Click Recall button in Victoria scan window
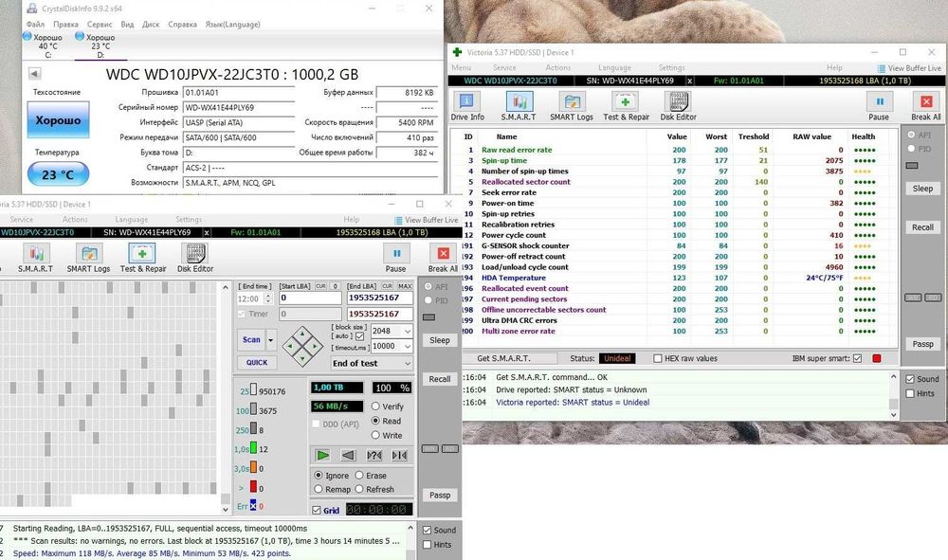This screenshot has height=560, width=948. [x=440, y=379]
